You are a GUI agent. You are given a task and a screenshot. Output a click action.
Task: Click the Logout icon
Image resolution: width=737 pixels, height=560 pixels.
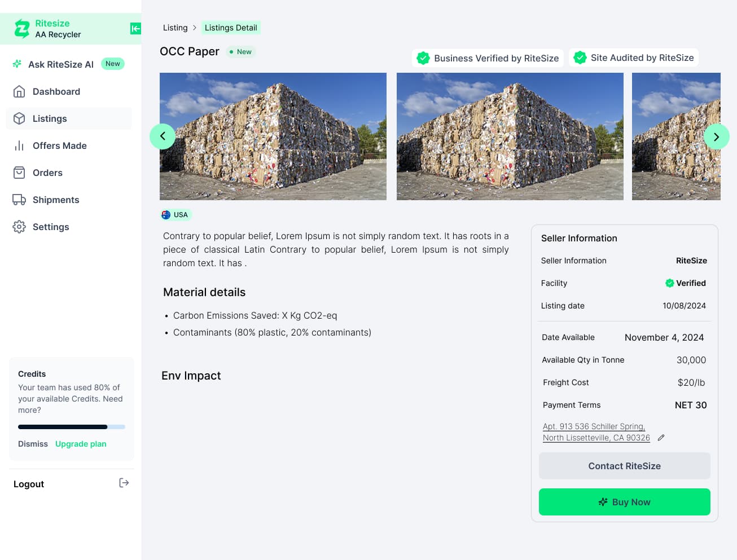point(124,483)
